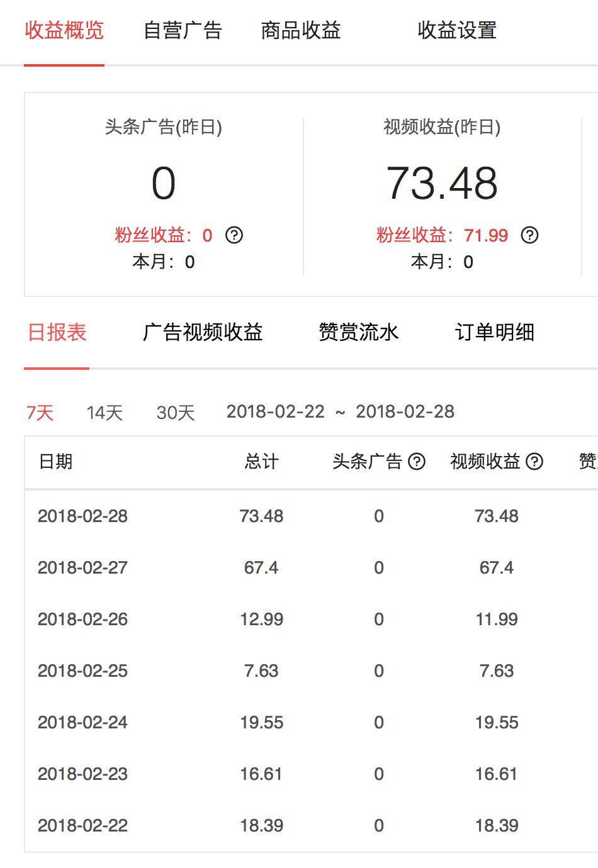598x868 pixels.
Task: Click 头条广告 value 0 for 2018-02-28
Action: point(379,516)
